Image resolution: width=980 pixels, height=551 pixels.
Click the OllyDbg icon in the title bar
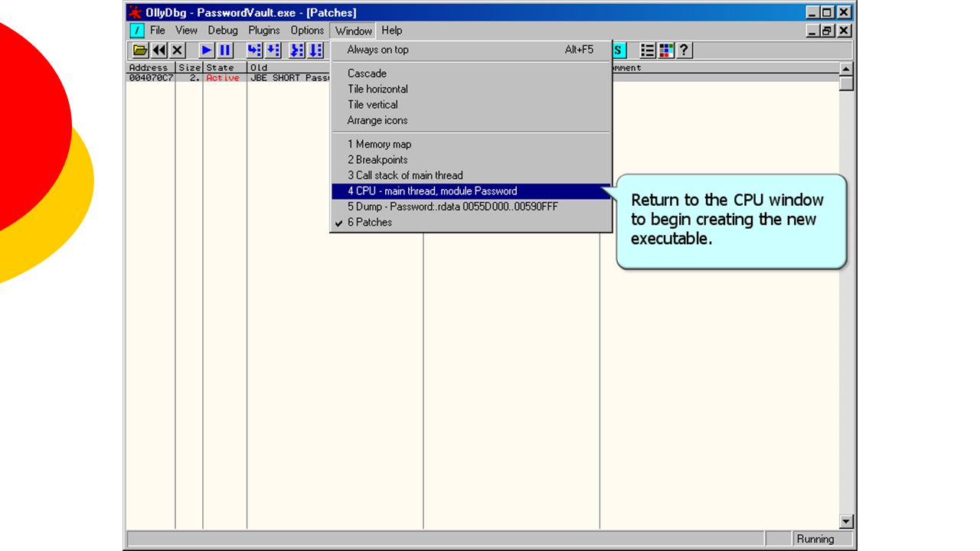(x=136, y=12)
